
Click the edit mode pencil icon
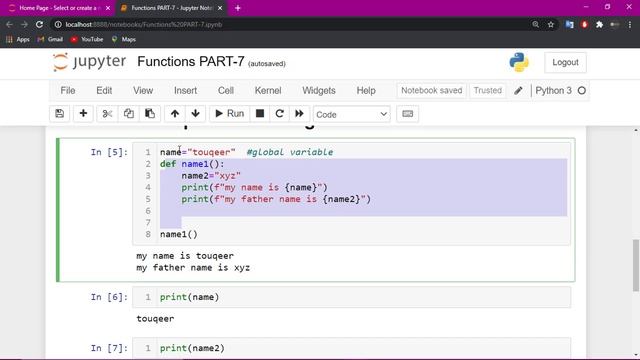tap(518, 91)
